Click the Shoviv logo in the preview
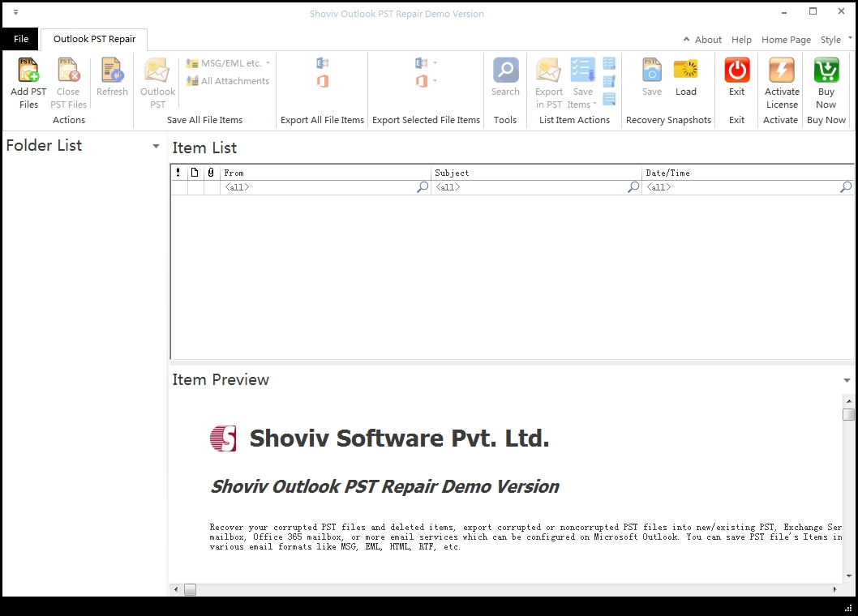Screen dimensions: 858x616 point(223,438)
